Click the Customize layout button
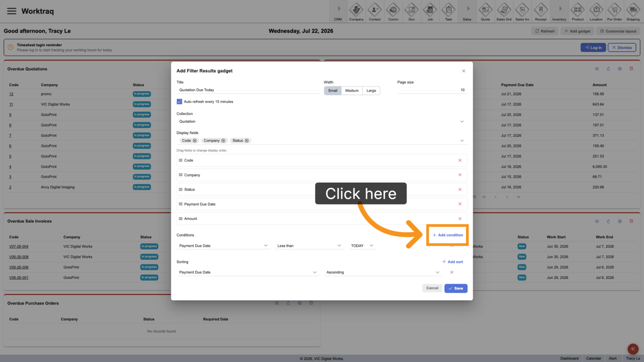 tap(618, 31)
